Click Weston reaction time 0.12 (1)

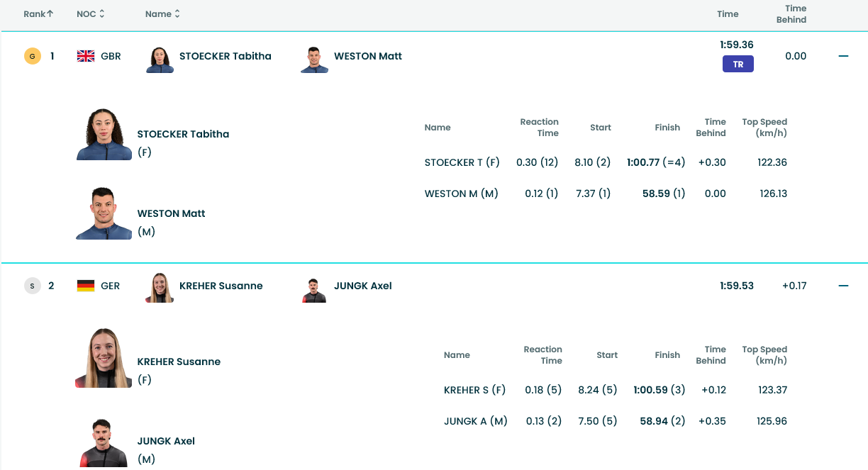pyautogui.click(x=542, y=194)
